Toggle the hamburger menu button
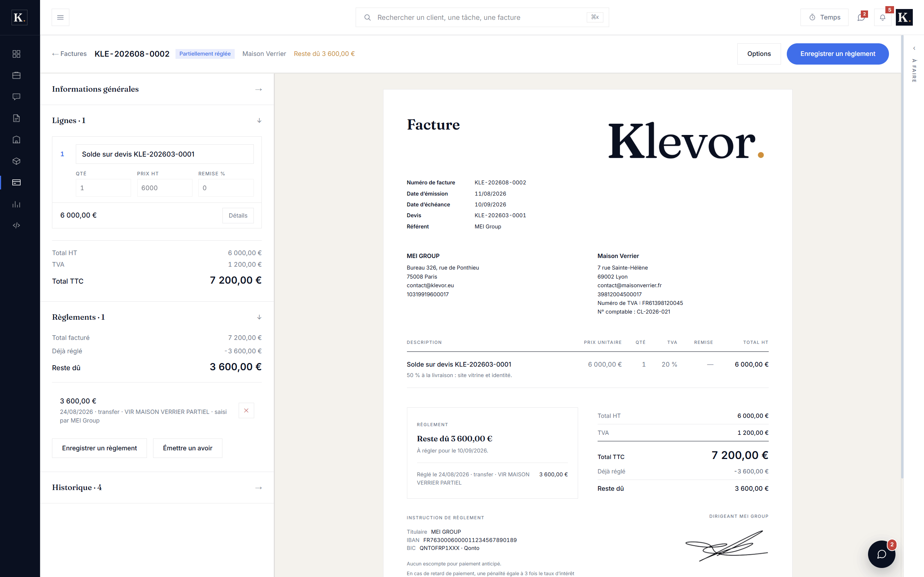The width and height of the screenshot is (924, 577). 60,17
